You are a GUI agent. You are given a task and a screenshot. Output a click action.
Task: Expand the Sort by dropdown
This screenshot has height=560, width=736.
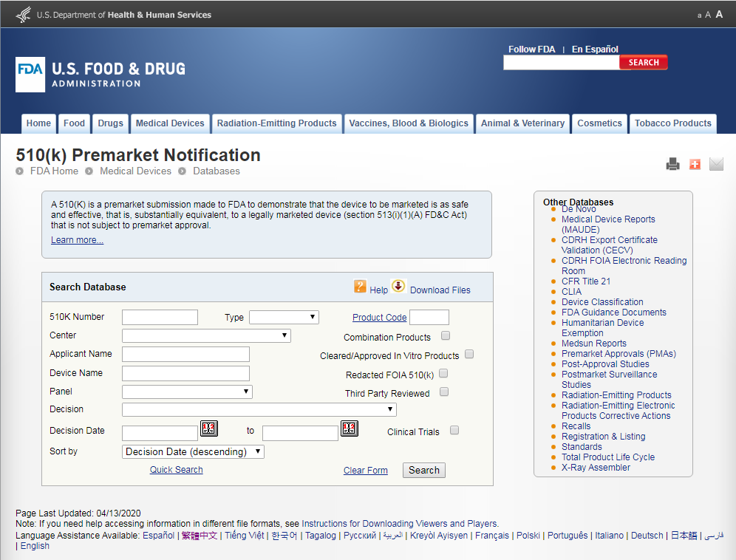pos(193,451)
